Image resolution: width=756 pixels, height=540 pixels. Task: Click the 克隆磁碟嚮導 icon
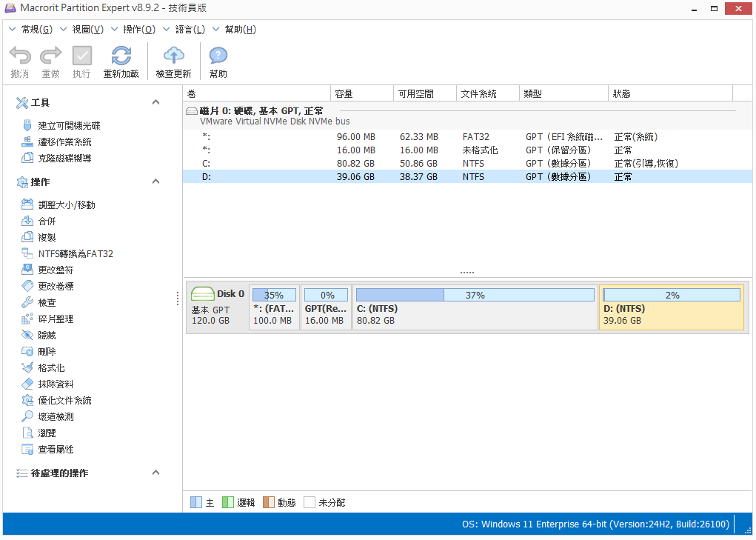27,158
